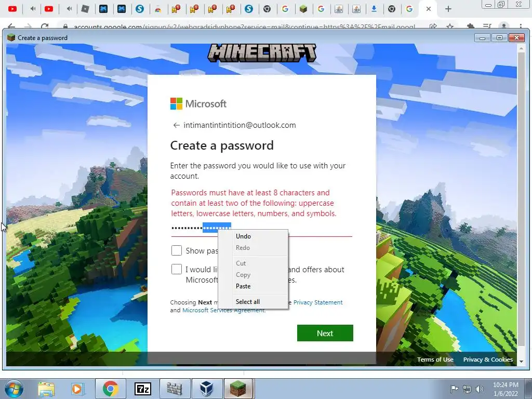The height and width of the screenshot is (399, 532).
Task: Switch to the Roblox browser tab
Action: click(85, 9)
